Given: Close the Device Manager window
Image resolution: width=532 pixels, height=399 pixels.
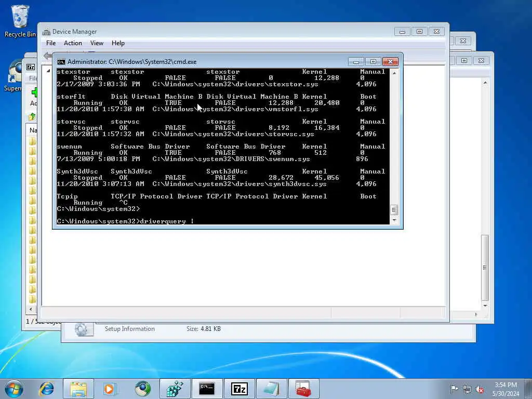Looking at the screenshot, I should (x=436, y=32).
